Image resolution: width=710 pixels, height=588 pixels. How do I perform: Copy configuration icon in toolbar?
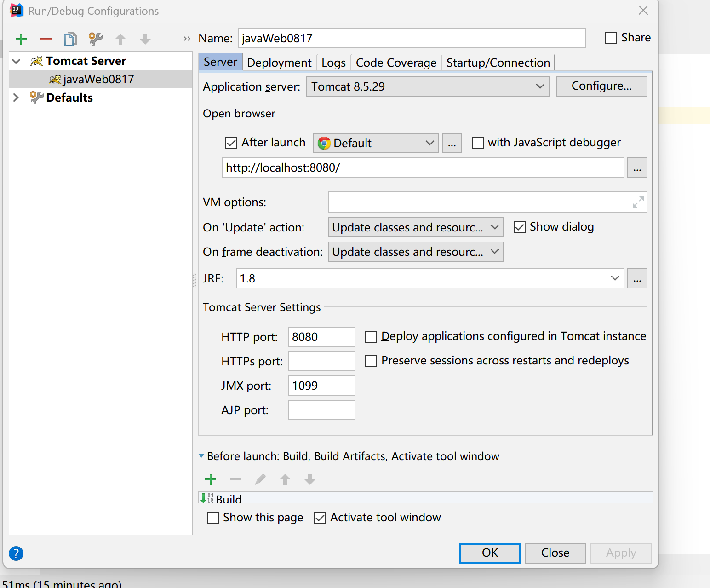coord(70,39)
